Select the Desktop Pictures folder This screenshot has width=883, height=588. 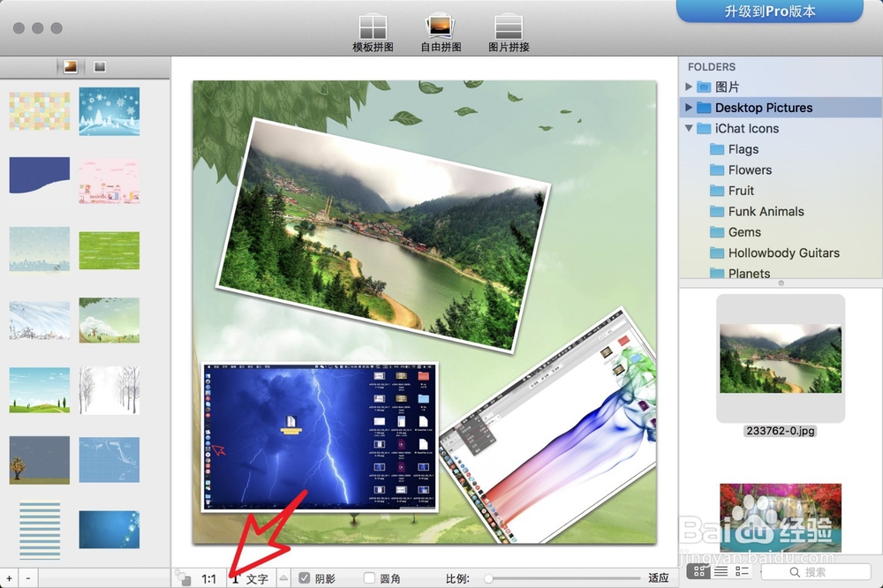781,108
